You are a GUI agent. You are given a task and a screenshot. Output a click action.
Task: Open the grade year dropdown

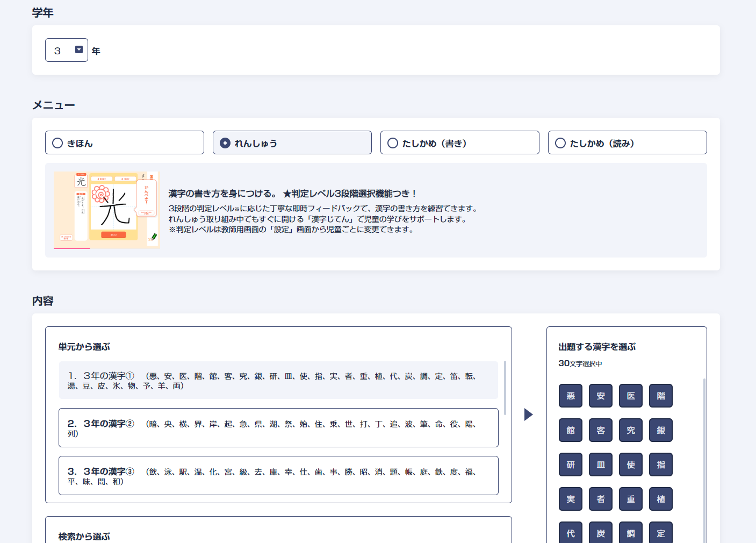[x=67, y=51]
